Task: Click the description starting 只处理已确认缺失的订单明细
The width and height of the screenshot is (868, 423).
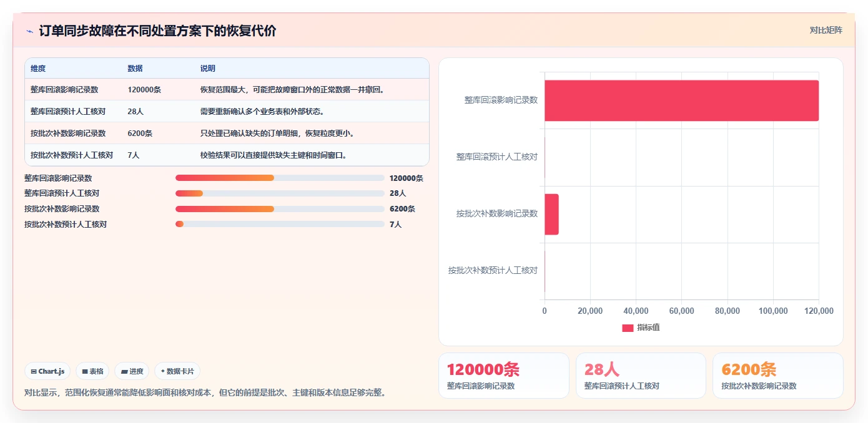Action: coord(278,134)
